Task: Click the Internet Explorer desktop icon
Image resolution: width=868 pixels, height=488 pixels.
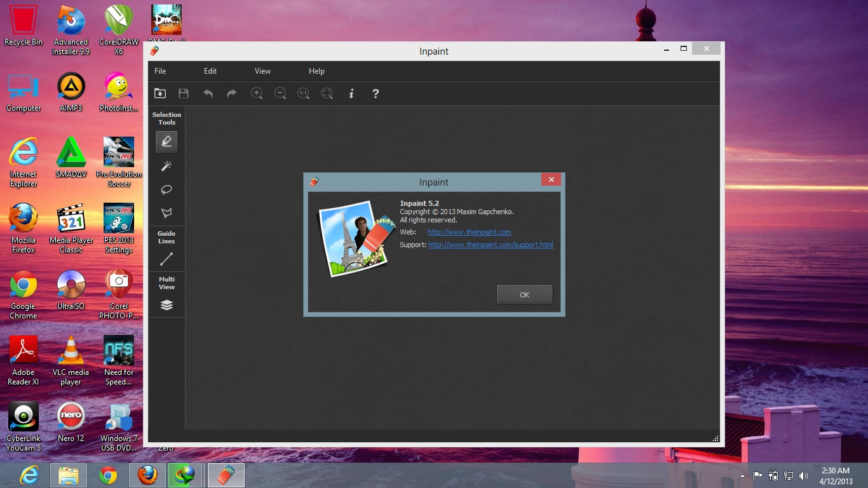Action: click(x=24, y=162)
